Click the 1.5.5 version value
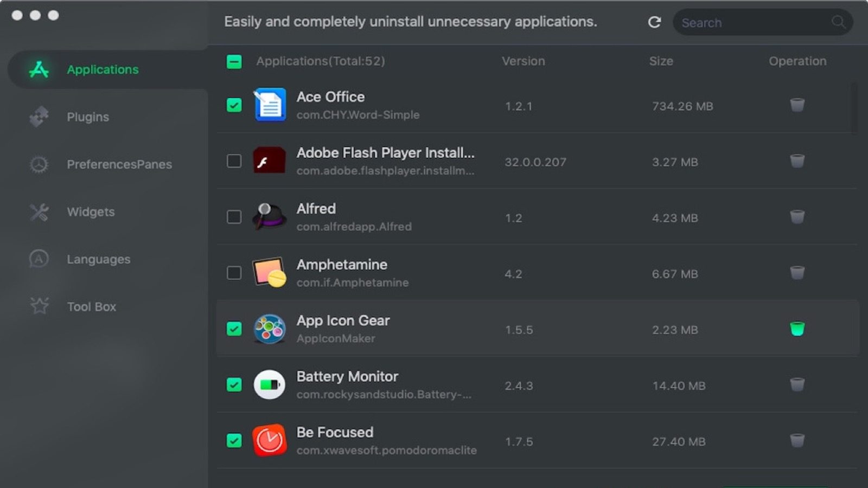This screenshot has height=488, width=868. click(519, 330)
